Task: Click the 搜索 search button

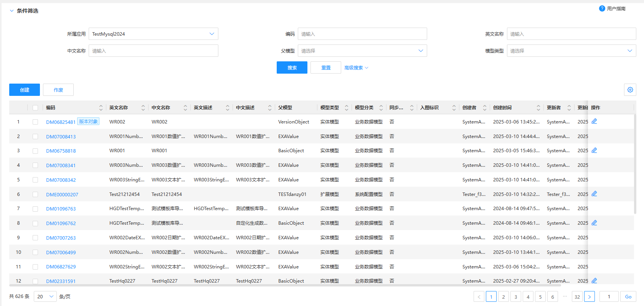Action: [292, 67]
